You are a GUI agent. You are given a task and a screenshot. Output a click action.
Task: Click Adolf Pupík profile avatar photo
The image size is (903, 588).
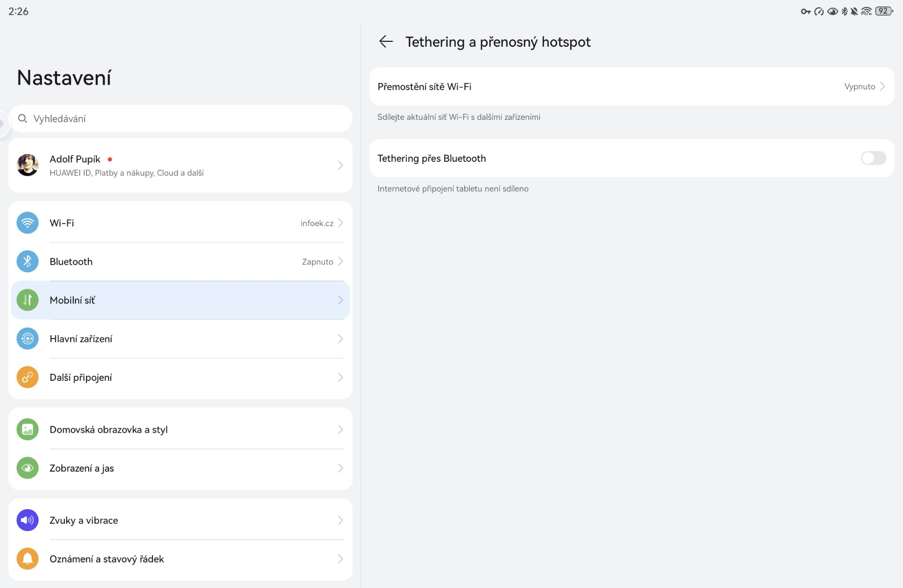pos(27,165)
